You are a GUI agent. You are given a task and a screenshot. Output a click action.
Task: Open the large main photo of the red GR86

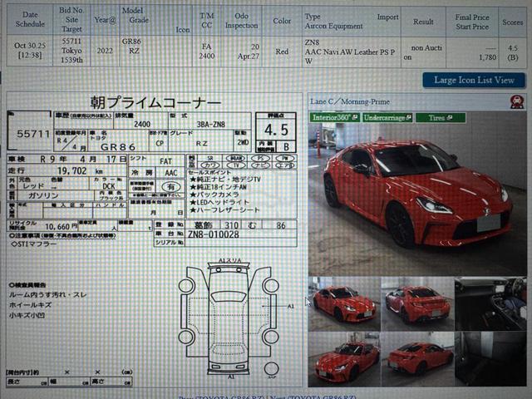pos(417,194)
